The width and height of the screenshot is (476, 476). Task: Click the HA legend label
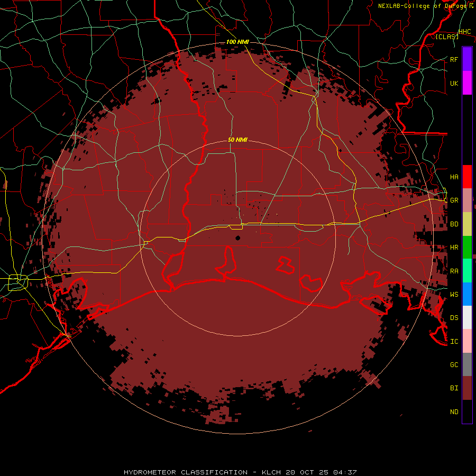(454, 177)
